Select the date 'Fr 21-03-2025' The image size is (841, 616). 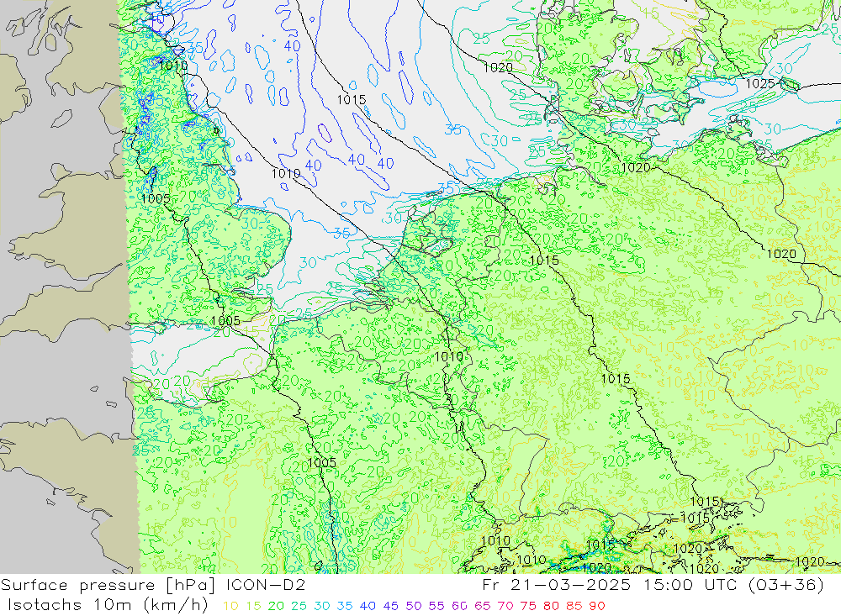point(556,585)
